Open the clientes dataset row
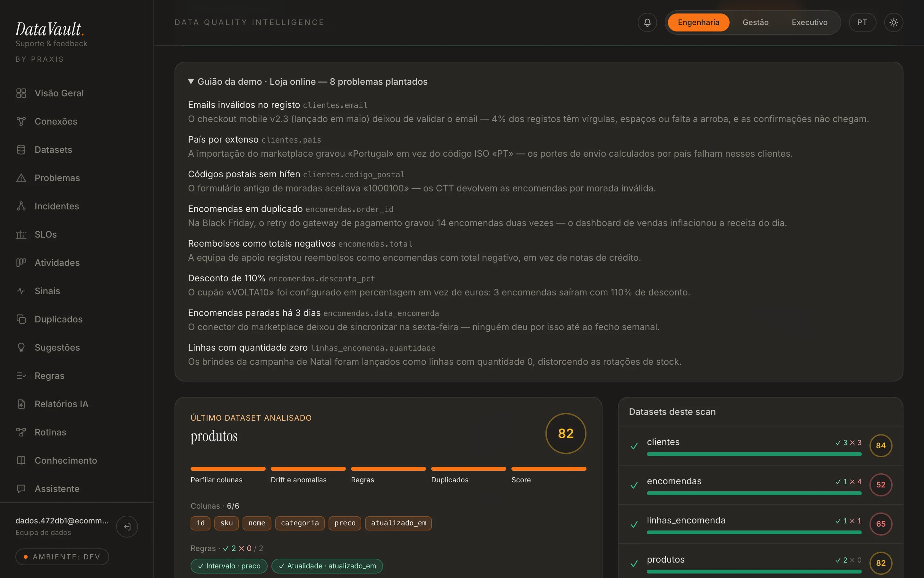This screenshot has width=924, height=578. pyautogui.click(x=760, y=446)
